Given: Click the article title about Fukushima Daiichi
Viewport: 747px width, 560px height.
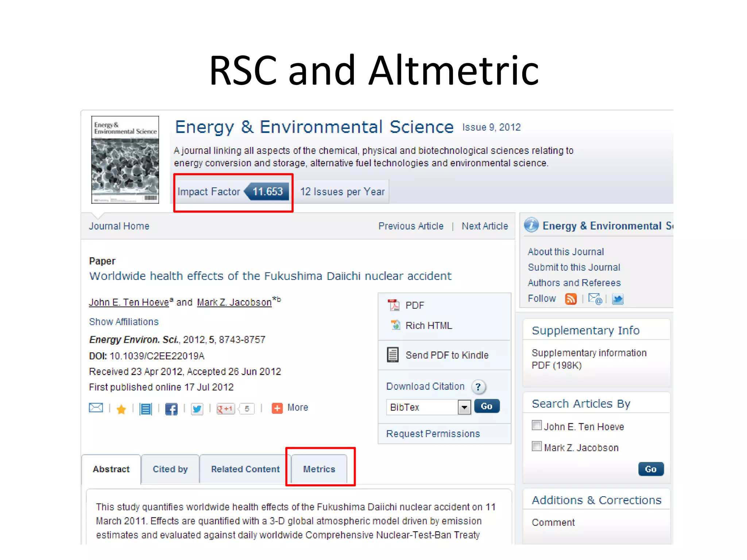Looking at the screenshot, I should 270,276.
